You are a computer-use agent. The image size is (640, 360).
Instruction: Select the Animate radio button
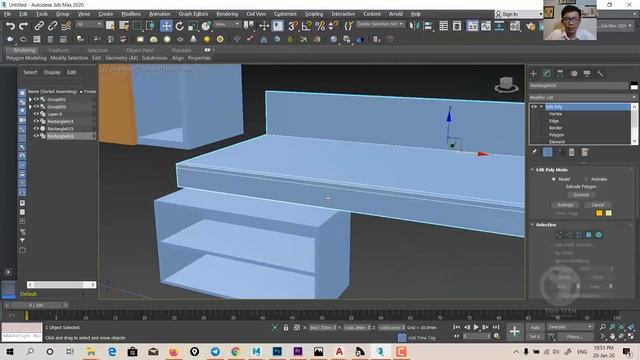click(x=586, y=179)
